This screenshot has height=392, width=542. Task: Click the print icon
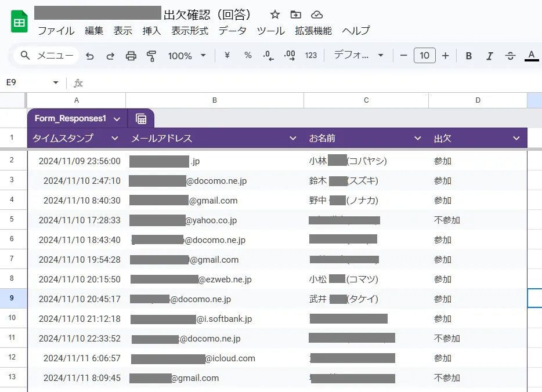pos(131,56)
